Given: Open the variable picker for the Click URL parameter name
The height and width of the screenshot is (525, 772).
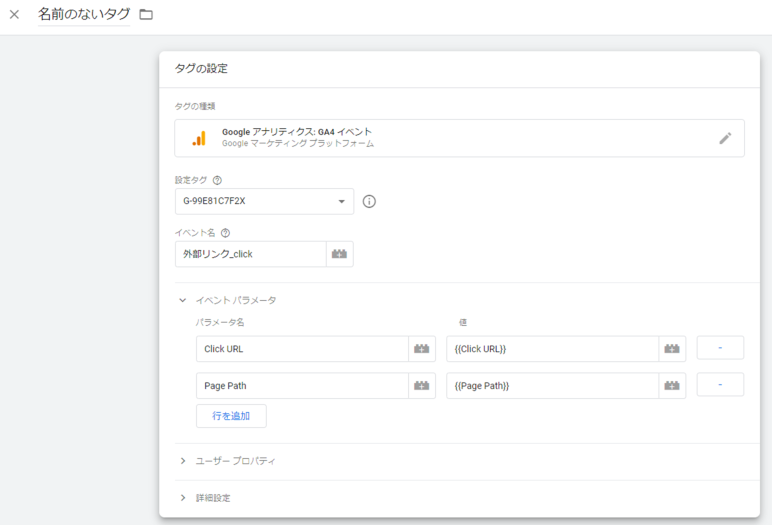Looking at the screenshot, I should point(421,349).
